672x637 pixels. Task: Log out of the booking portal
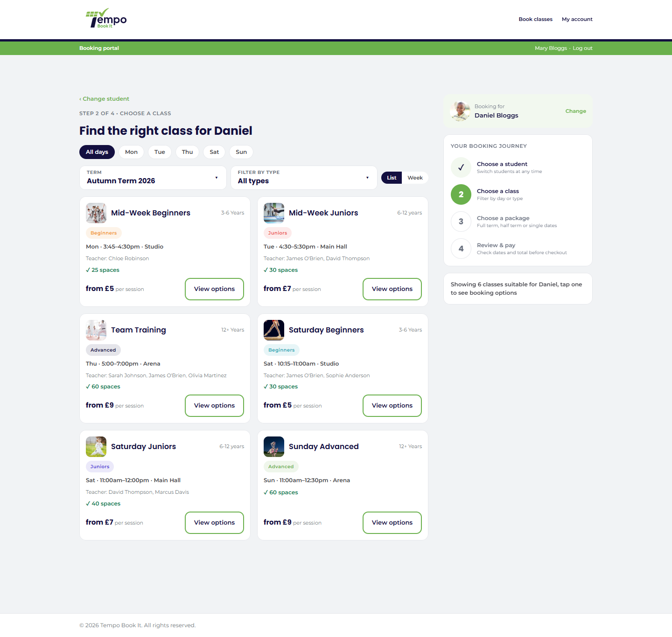tap(582, 48)
